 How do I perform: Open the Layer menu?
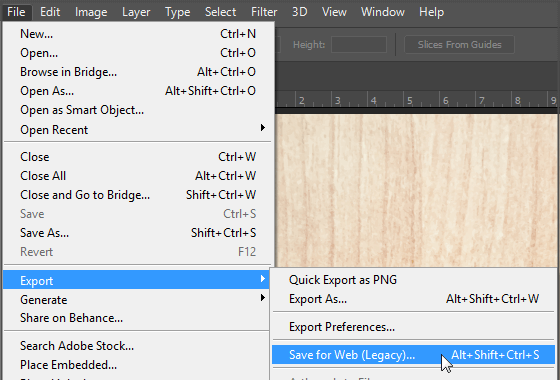tap(136, 12)
